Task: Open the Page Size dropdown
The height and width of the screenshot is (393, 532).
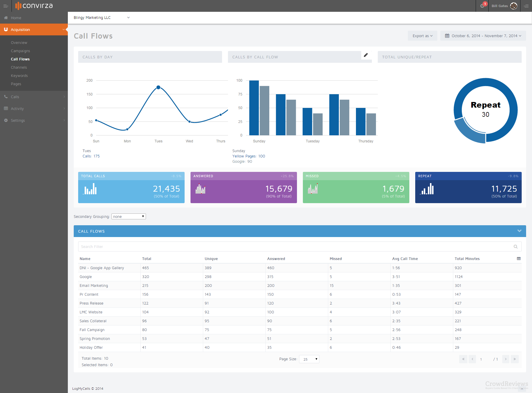Action: [x=309, y=359]
